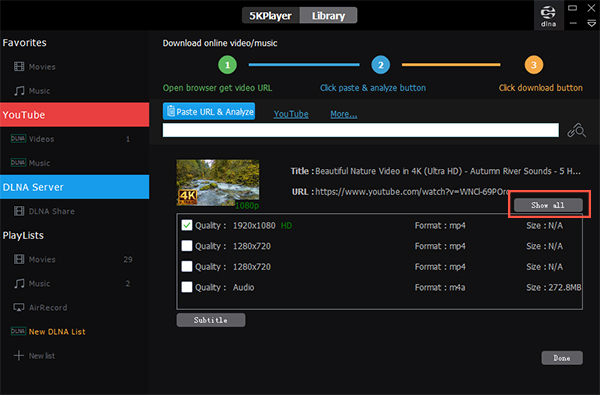Click the Paste URL & Analyze button
Image resolution: width=600 pixels, height=395 pixels.
point(209,111)
